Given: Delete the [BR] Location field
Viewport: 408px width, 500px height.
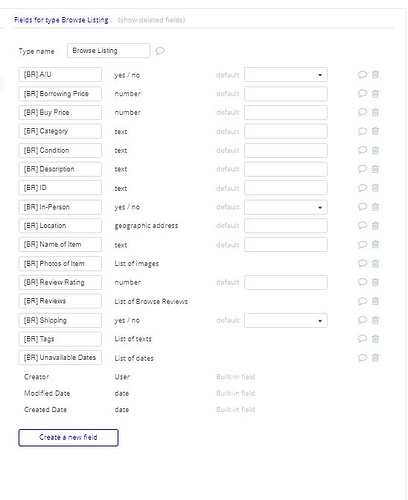Looking at the screenshot, I should coord(375,226).
